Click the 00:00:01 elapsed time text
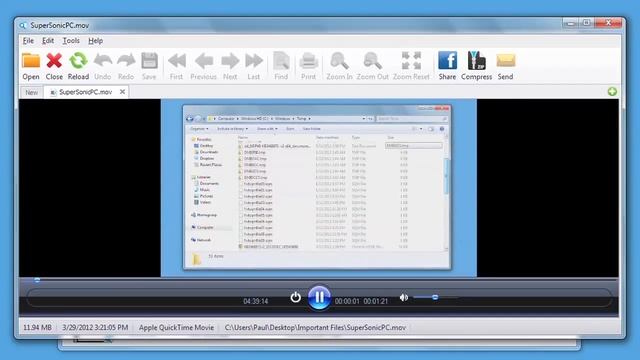 pos(347,301)
